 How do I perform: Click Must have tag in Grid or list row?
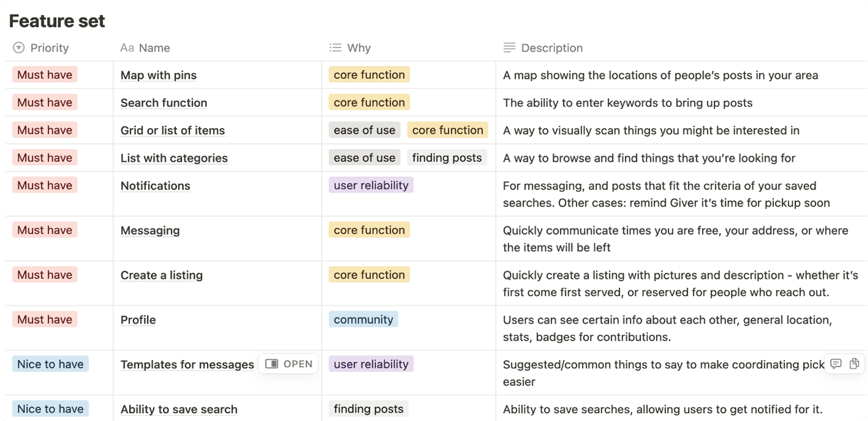tap(45, 130)
